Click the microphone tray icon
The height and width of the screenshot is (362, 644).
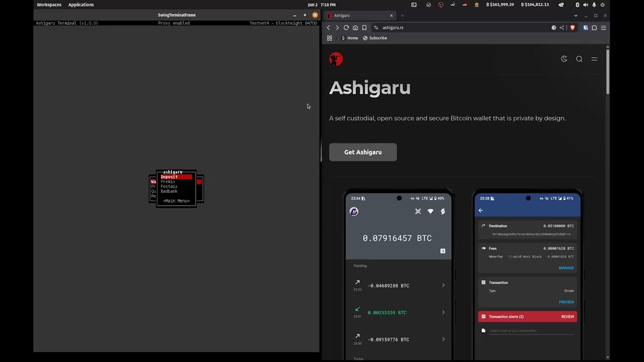click(594, 5)
